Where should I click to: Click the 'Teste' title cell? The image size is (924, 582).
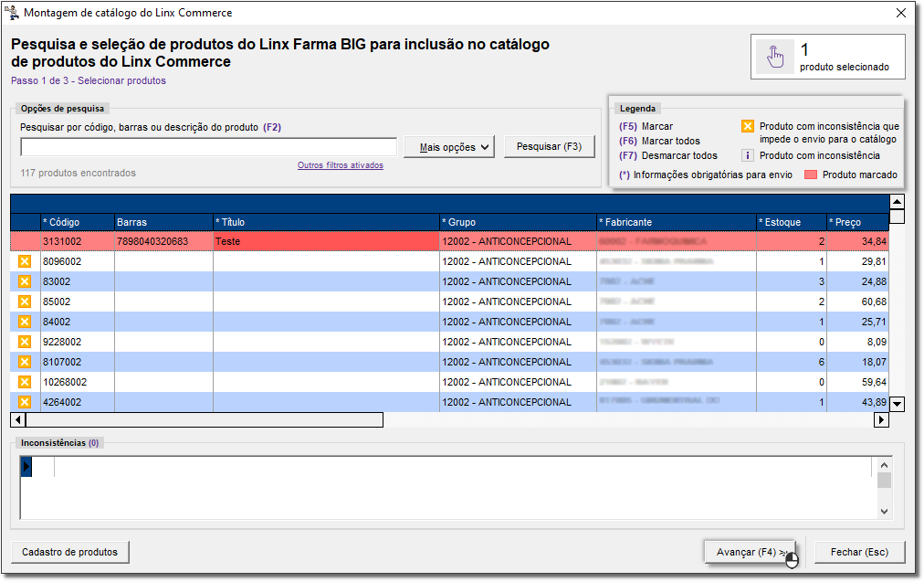(x=327, y=241)
